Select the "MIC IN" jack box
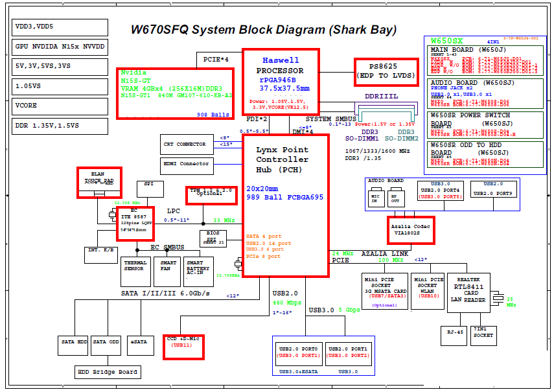Viewport: 554px width, 392px height. pos(376,198)
